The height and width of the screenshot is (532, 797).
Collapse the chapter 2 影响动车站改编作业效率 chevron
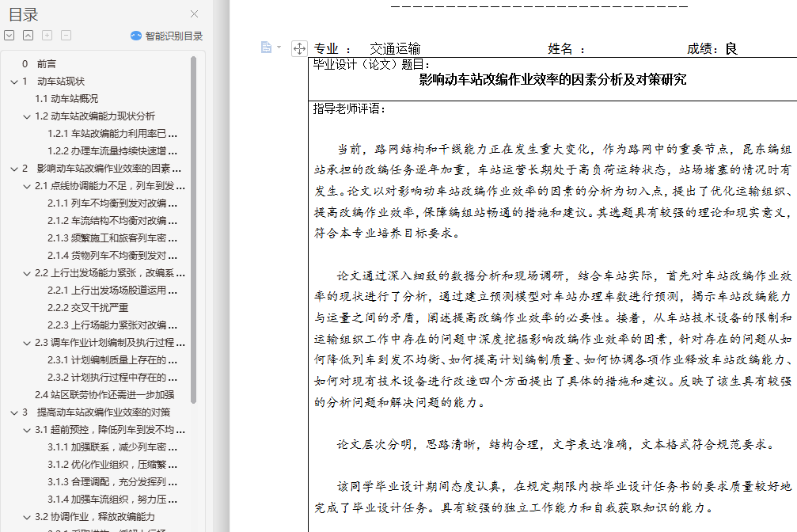pos(14,169)
